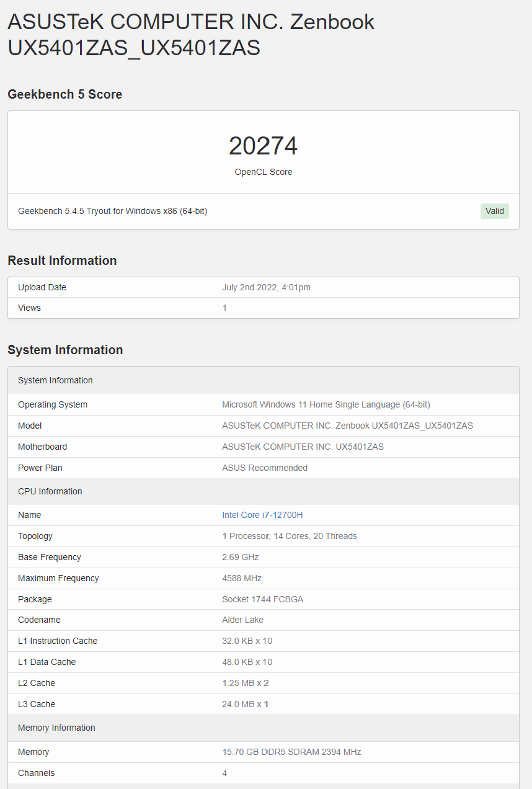Click the green Valid badge

[x=495, y=211]
